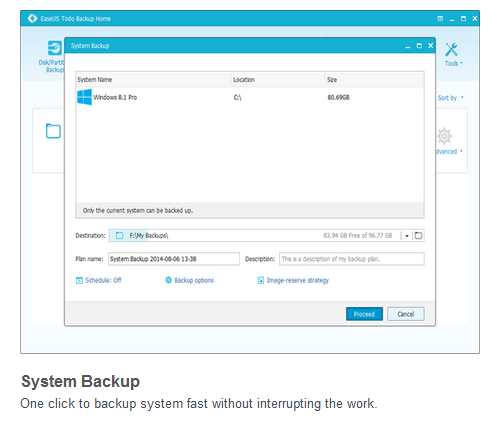Viewport: 504px width, 430px height.
Task: Click 'Only the current system can be backed up' note
Action: point(138,211)
